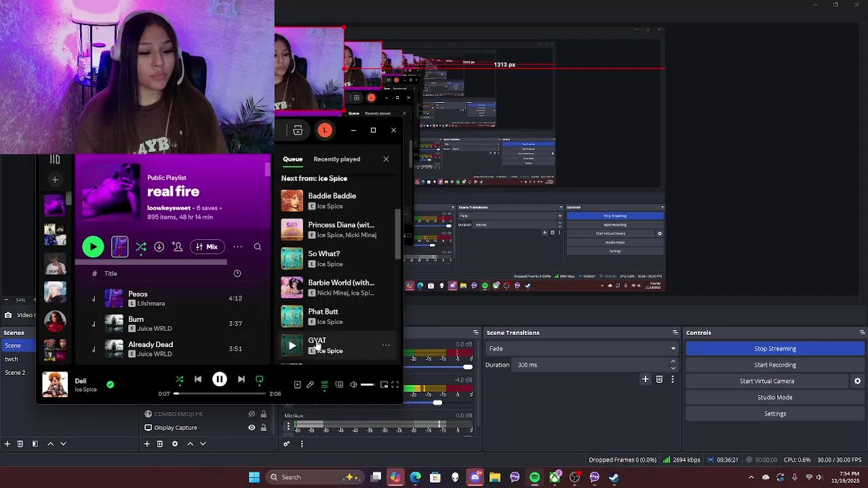Open the Spotify miniplayer

pyautogui.click(x=384, y=385)
